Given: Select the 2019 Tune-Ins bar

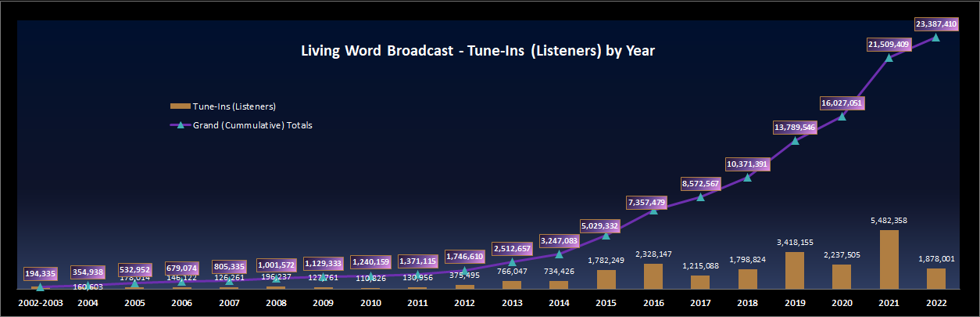Looking at the screenshot, I should coord(796,270).
